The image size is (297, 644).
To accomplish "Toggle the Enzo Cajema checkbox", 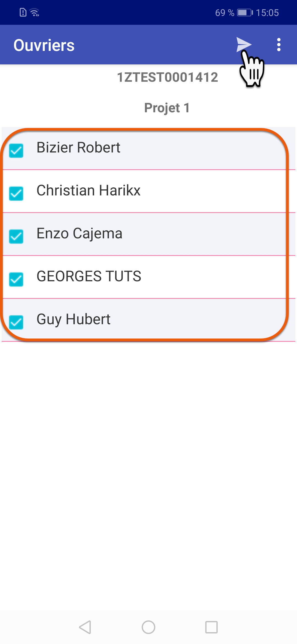I will (16, 236).
